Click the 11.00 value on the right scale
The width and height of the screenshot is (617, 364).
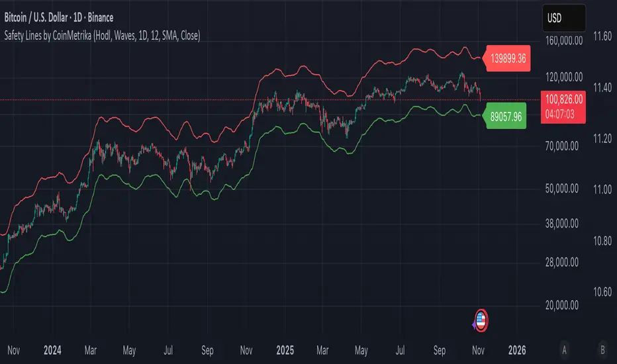tap(601, 189)
